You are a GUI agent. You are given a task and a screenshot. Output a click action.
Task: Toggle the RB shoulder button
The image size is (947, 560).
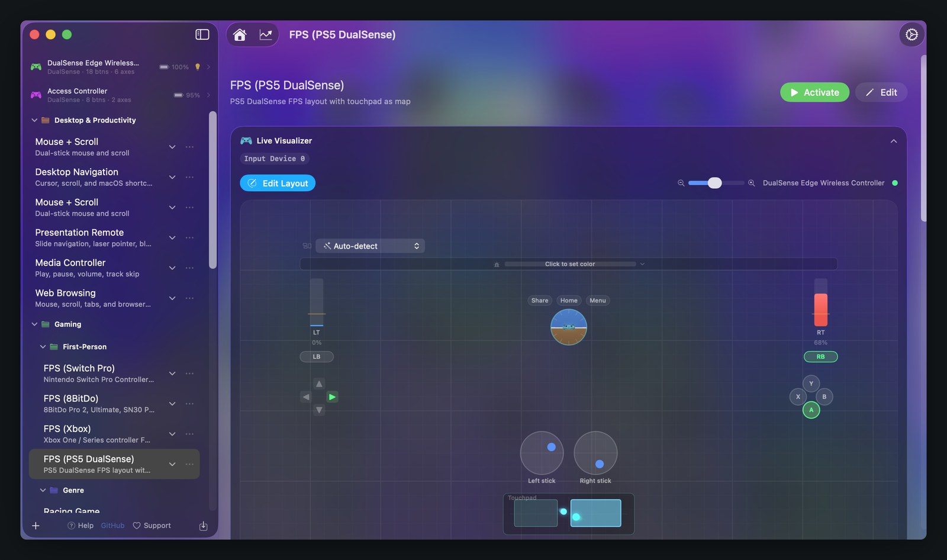tap(820, 356)
